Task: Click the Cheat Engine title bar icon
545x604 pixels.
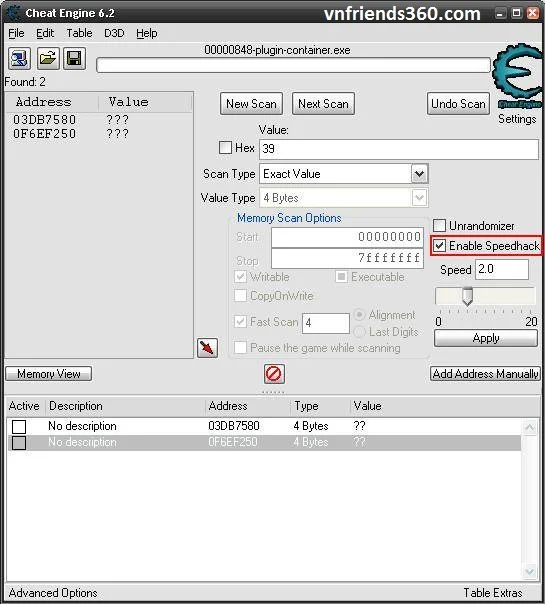Action: pos(13,13)
